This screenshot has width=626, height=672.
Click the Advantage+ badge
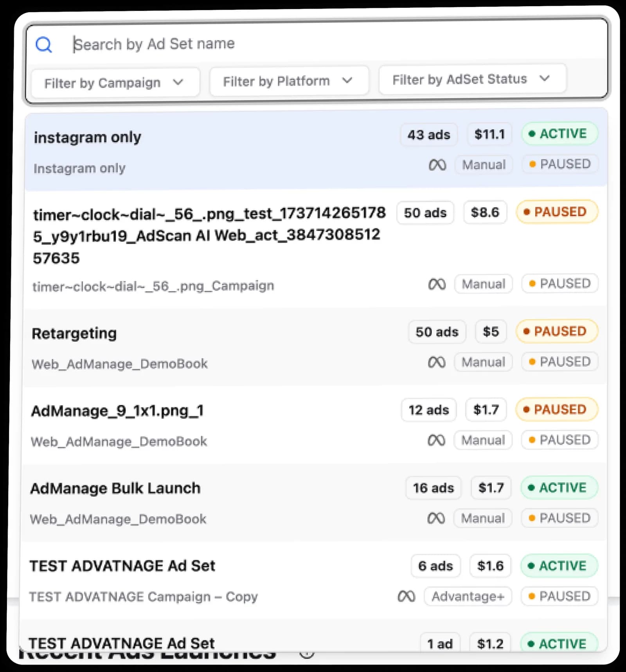468,597
